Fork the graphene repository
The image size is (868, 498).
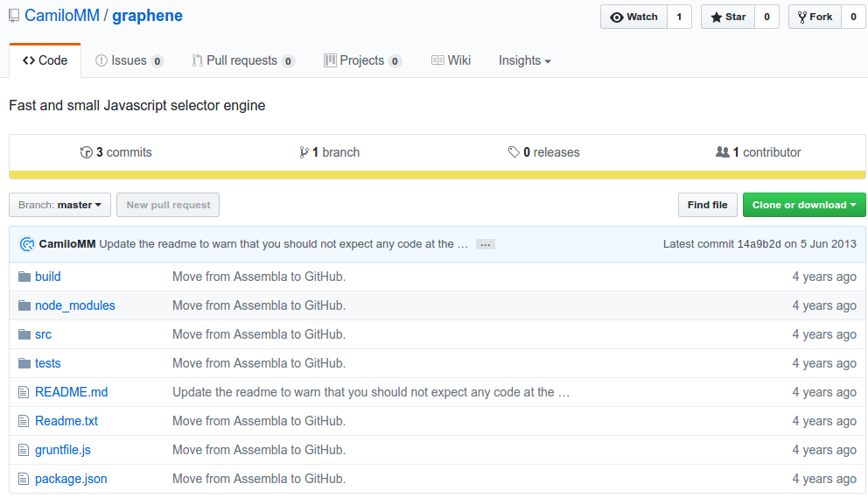pyautogui.click(x=815, y=17)
